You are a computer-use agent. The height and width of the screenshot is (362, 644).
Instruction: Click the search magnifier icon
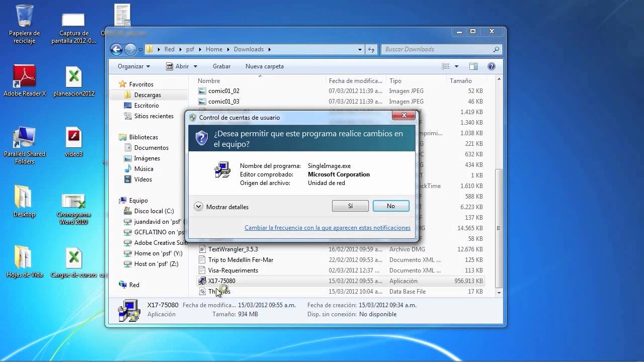496,49
